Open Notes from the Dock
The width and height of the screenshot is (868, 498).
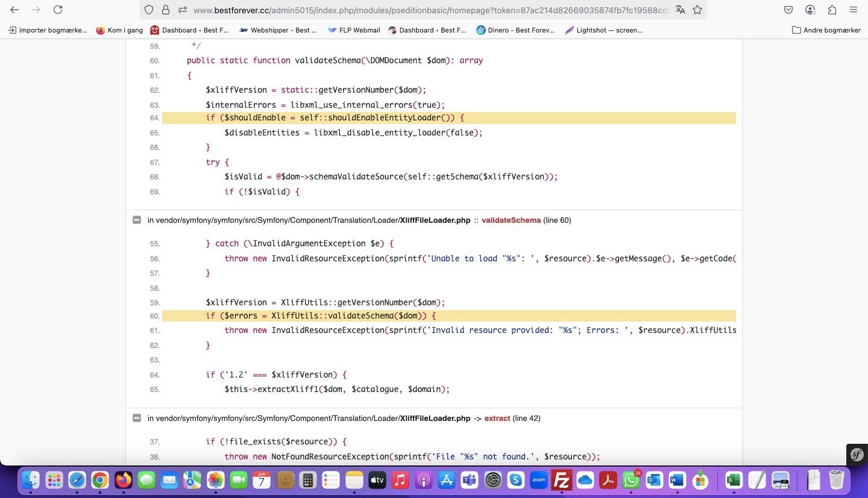click(x=354, y=480)
